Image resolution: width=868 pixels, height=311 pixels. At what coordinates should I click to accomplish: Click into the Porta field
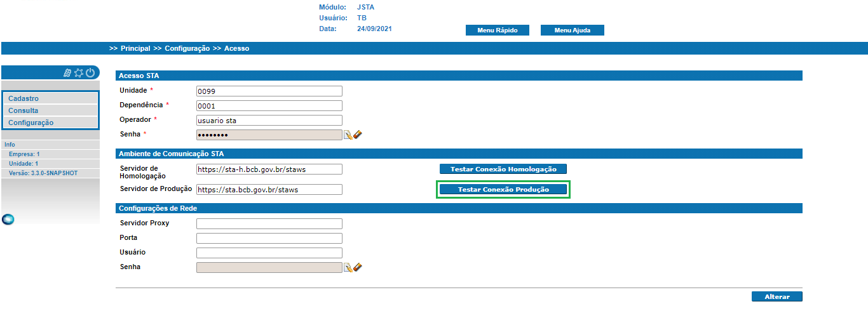pos(269,238)
